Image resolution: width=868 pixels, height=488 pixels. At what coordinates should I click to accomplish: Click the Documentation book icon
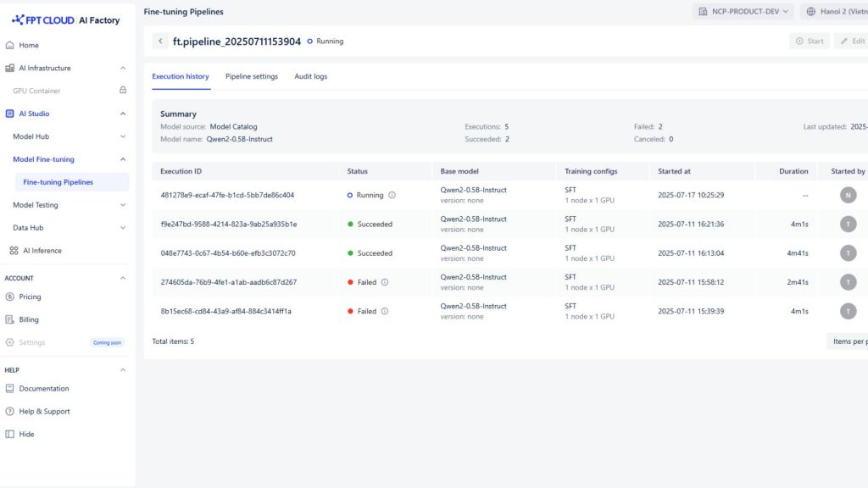9,388
